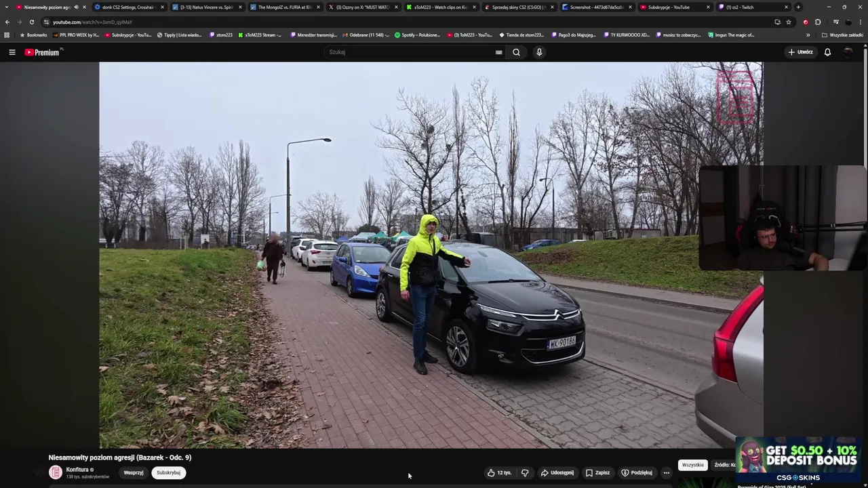Open on-screen keyboard icon in search box

[x=498, y=52]
